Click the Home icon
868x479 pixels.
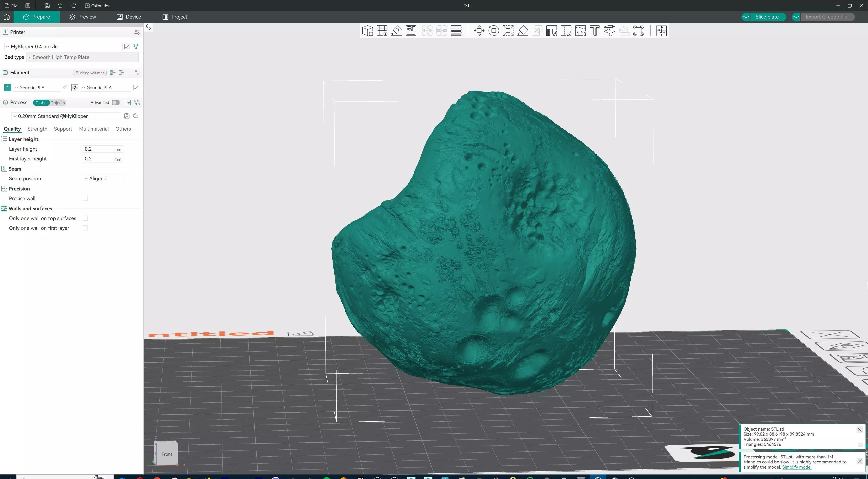coord(7,17)
